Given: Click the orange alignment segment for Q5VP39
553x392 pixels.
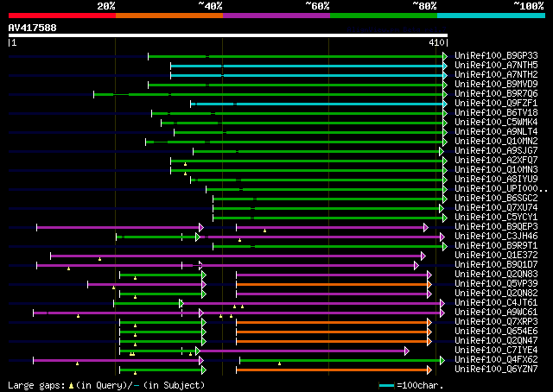Looking at the screenshot, I should coord(334,284).
